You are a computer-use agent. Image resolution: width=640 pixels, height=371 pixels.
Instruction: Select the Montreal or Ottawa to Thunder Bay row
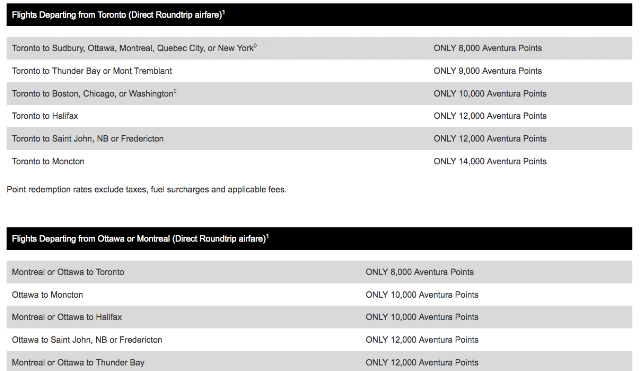319,362
